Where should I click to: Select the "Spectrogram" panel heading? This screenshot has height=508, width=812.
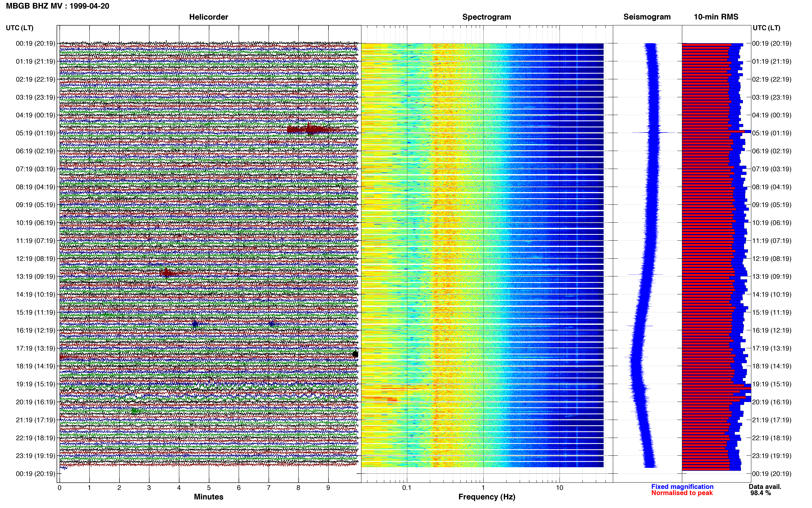pyautogui.click(x=487, y=17)
